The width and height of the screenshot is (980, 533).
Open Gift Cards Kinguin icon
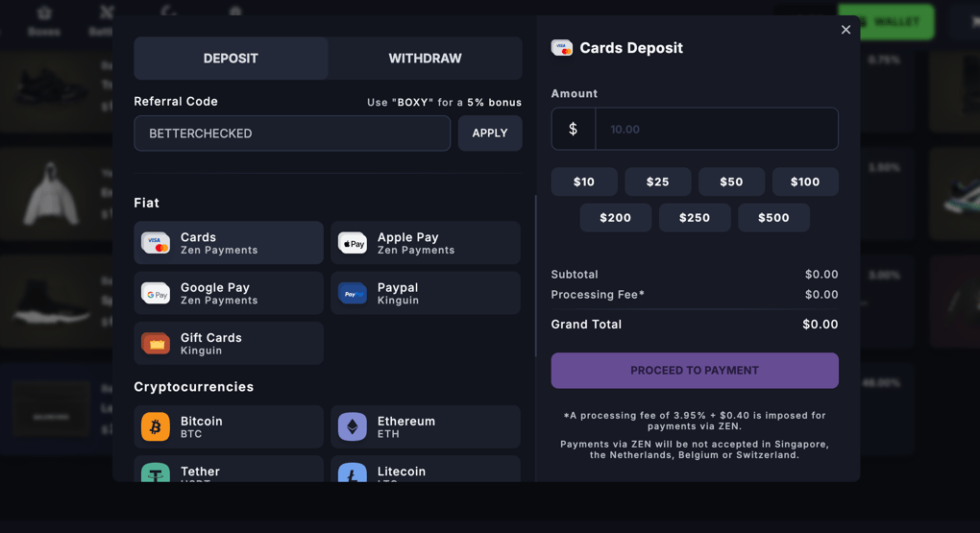click(156, 344)
